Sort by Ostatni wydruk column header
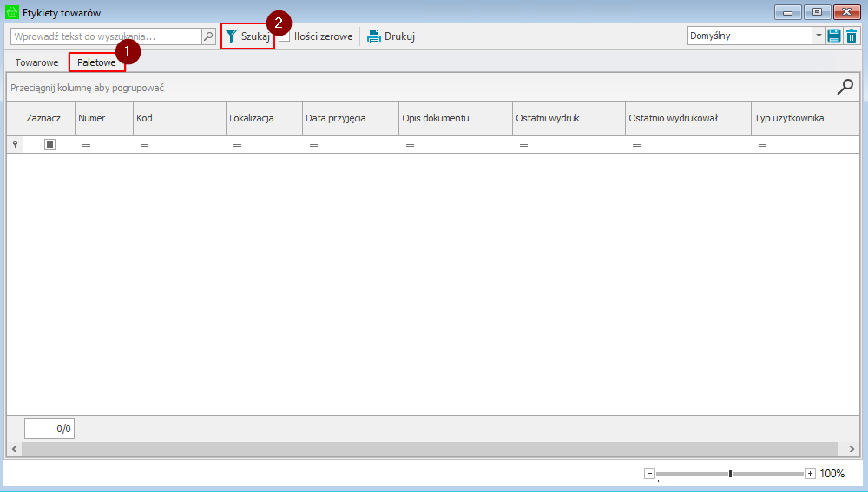This screenshot has height=492, width=868. pos(568,118)
